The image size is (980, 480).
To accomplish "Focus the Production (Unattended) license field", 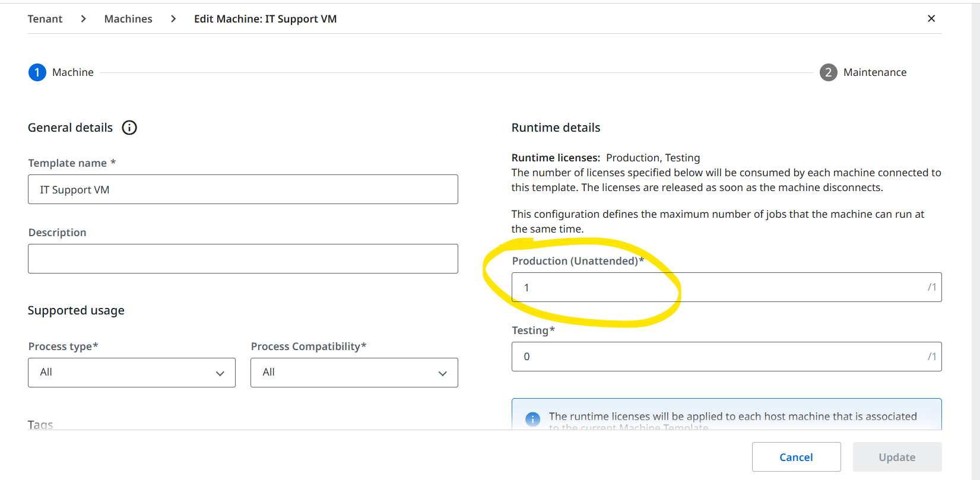I will click(718, 288).
